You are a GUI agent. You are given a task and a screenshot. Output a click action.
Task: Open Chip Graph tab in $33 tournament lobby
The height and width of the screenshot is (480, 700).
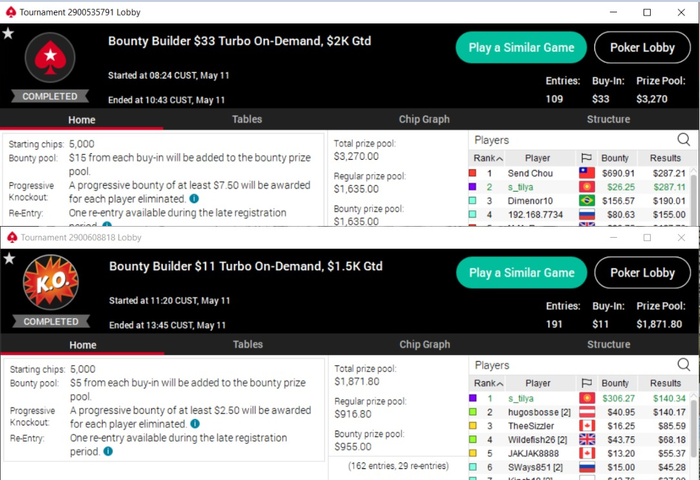tap(424, 119)
